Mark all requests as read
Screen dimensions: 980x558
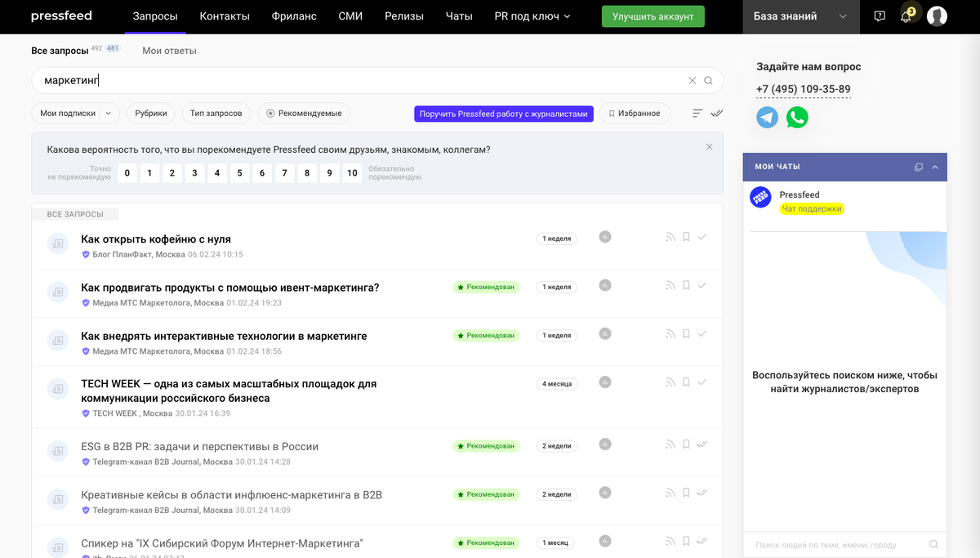(x=717, y=114)
